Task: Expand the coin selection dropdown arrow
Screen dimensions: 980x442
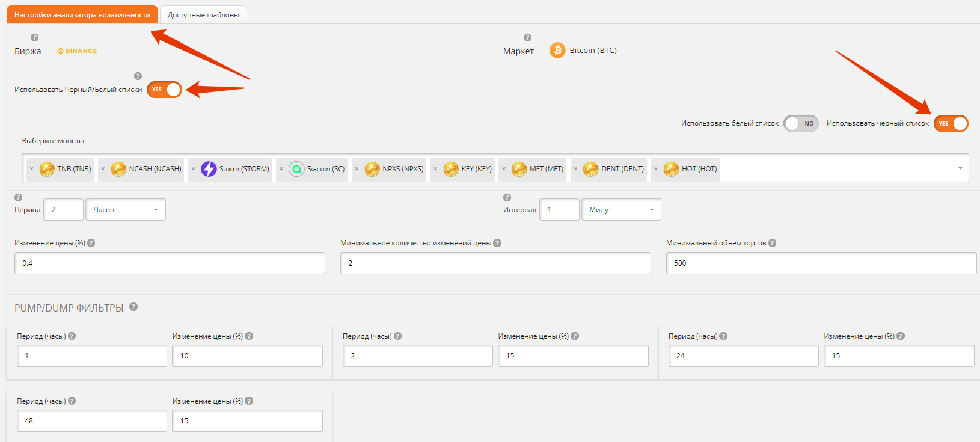Action: pos(960,168)
